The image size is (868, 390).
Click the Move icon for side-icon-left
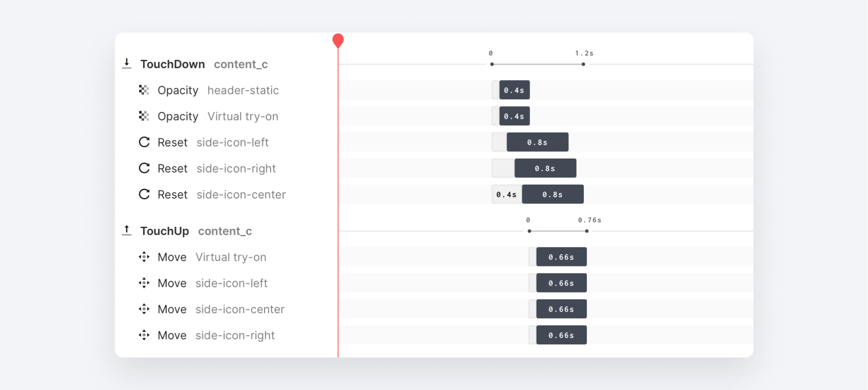pyautogui.click(x=144, y=283)
